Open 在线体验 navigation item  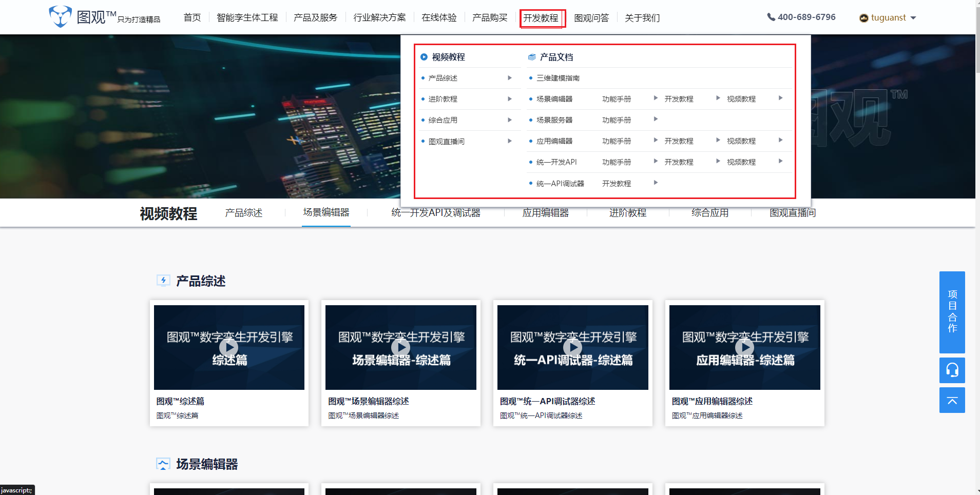coord(439,17)
